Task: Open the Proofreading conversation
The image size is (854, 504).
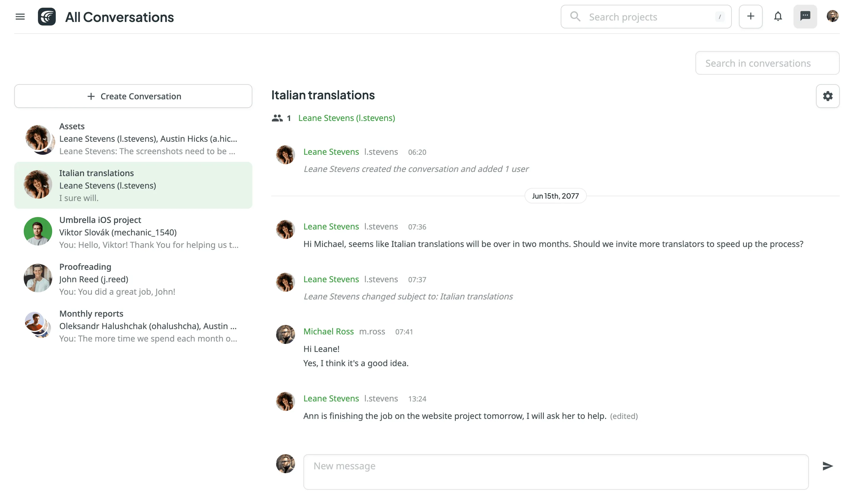Action: 133,279
